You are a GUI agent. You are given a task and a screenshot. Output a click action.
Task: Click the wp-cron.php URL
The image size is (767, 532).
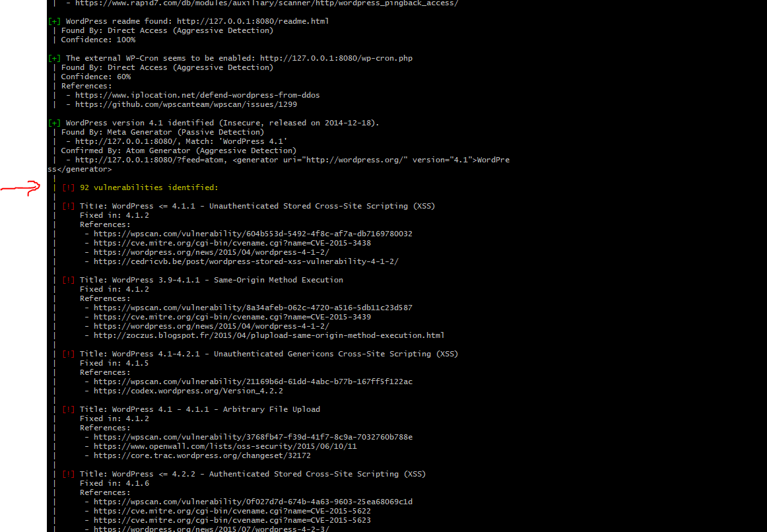336,58
